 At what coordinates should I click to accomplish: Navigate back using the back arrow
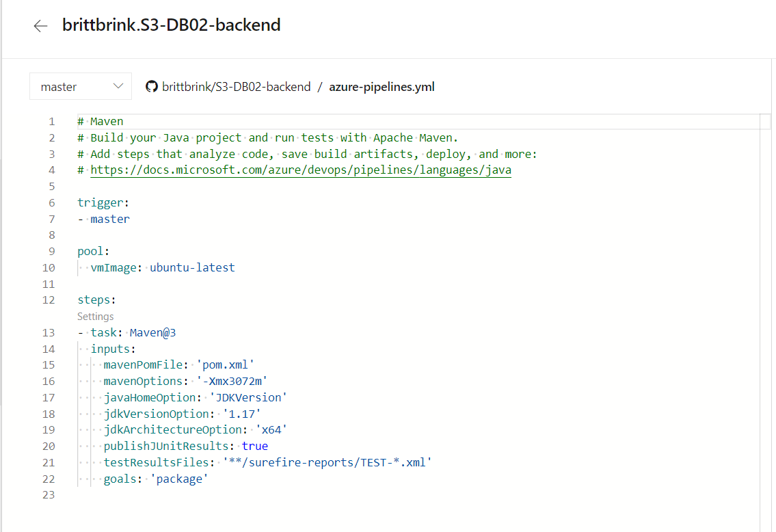click(x=40, y=25)
